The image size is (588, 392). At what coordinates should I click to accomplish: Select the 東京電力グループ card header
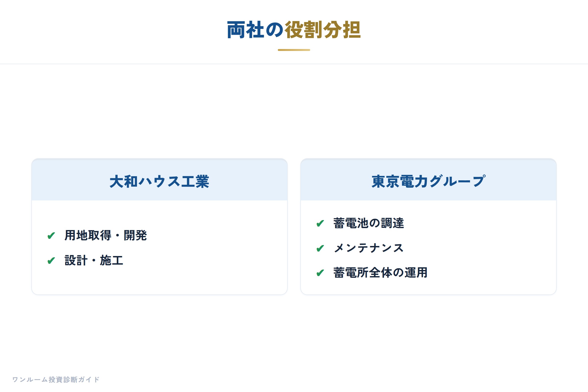[x=429, y=181]
